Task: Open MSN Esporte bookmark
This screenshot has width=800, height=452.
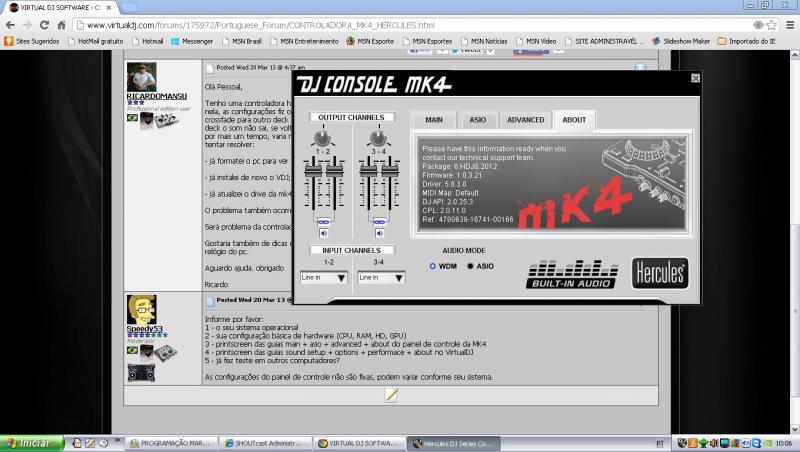Action: click(370, 41)
